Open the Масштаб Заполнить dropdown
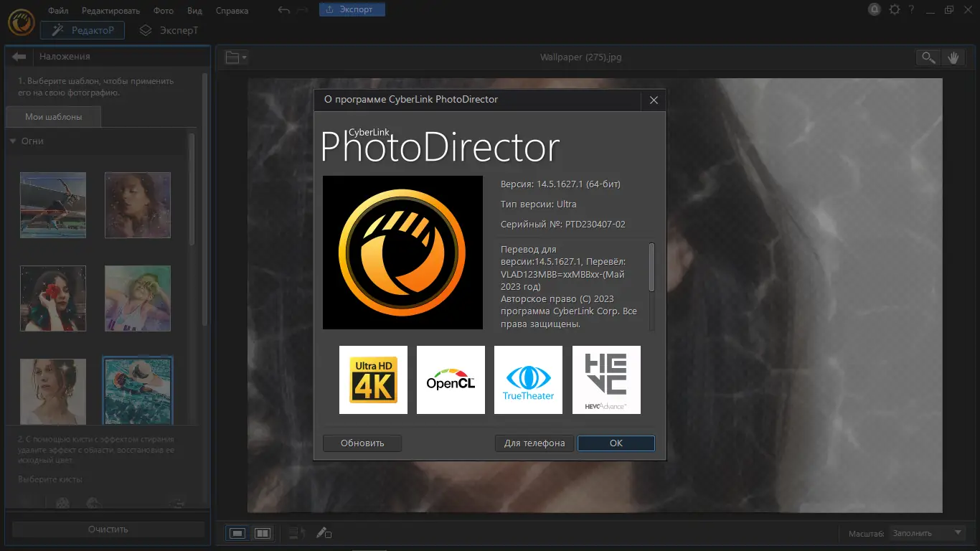 [x=927, y=533]
